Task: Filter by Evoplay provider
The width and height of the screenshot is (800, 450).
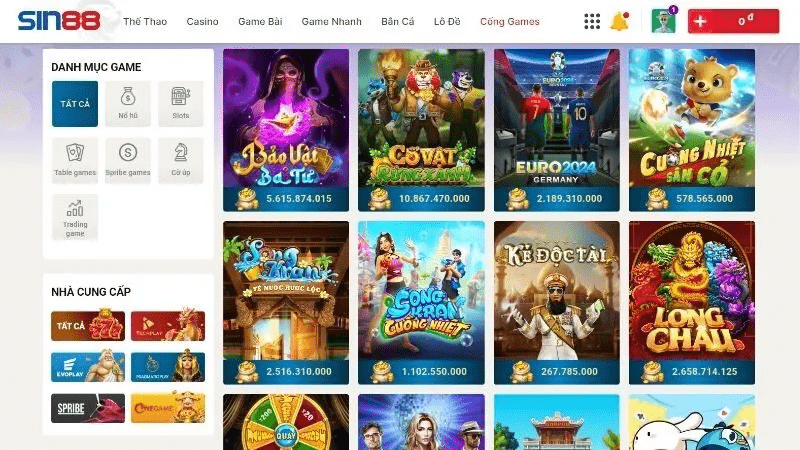Action: coord(88,367)
